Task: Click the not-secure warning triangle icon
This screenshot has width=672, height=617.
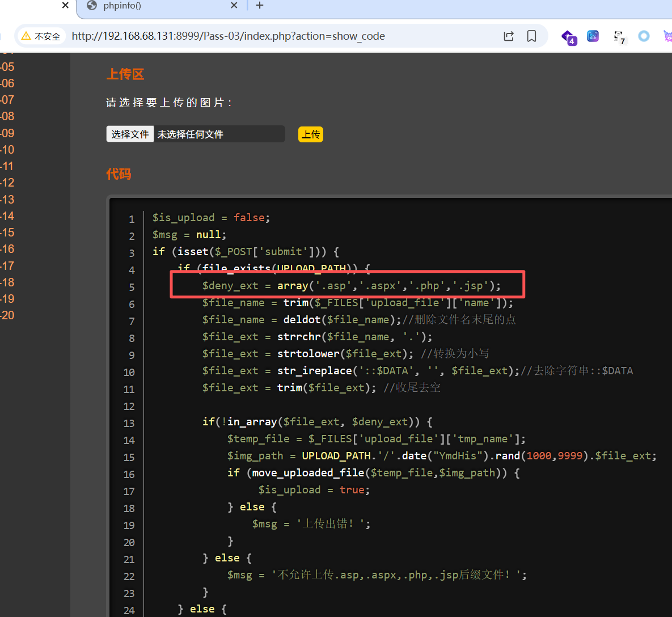Action: coord(26,36)
